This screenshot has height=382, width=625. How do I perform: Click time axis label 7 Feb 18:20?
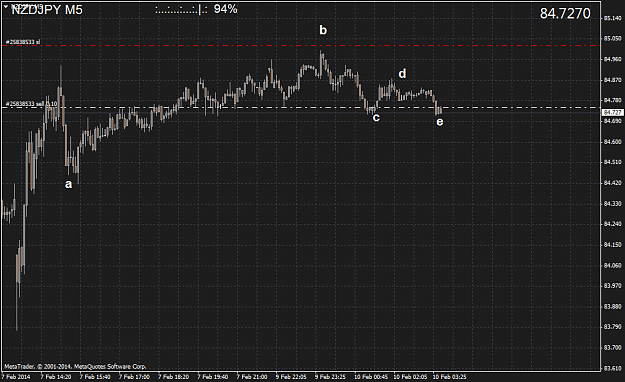click(174, 377)
